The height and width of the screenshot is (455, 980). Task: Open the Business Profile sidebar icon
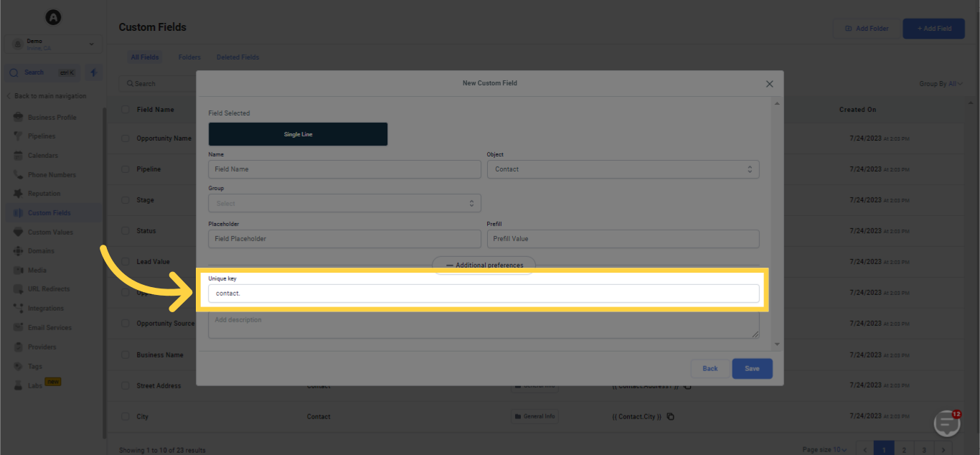point(18,117)
